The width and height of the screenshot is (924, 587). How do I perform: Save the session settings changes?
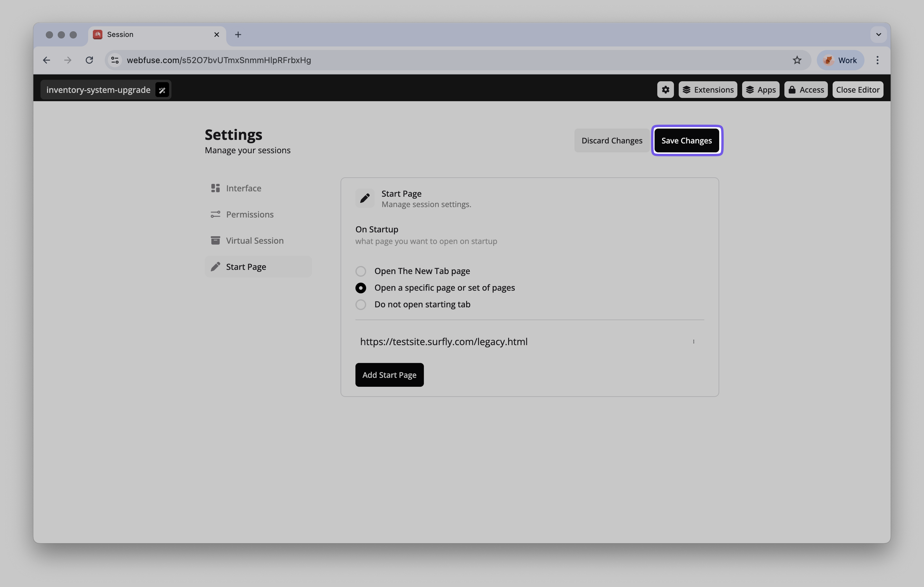point(686,140)
